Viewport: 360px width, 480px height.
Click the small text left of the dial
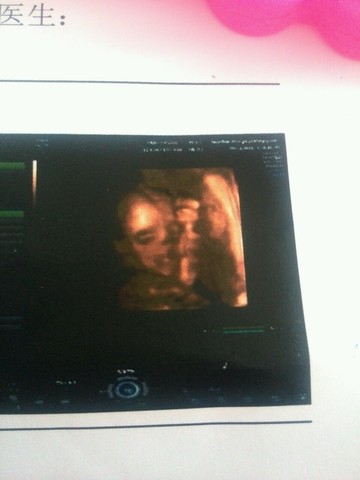coord(66,383)
